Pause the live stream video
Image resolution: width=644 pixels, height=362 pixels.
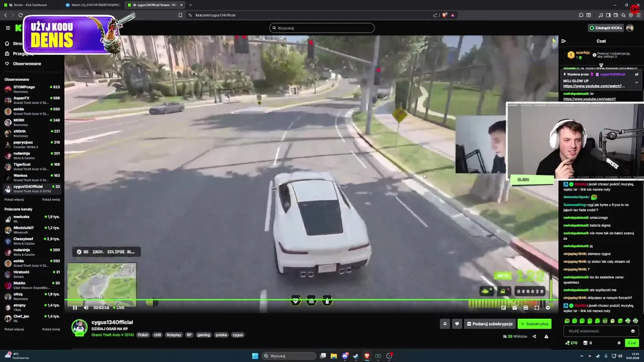[x=75, y=308]
